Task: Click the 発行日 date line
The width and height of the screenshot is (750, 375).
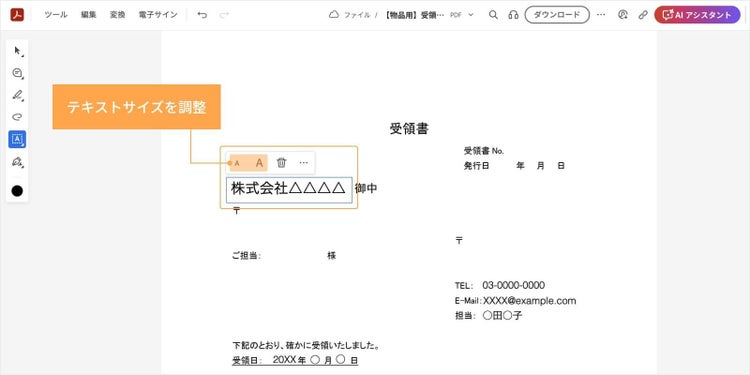Action: [514, 166]
